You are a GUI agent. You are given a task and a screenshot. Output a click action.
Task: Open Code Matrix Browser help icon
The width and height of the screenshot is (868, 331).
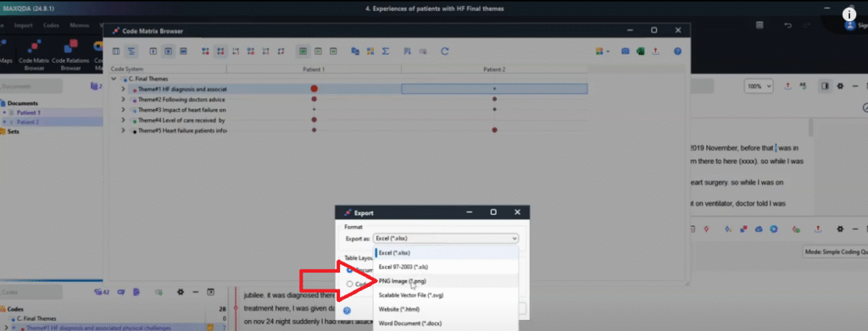click(677, 52)
